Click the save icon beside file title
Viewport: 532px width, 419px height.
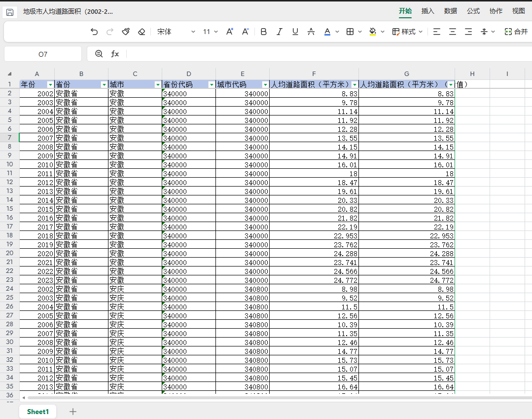10,12
